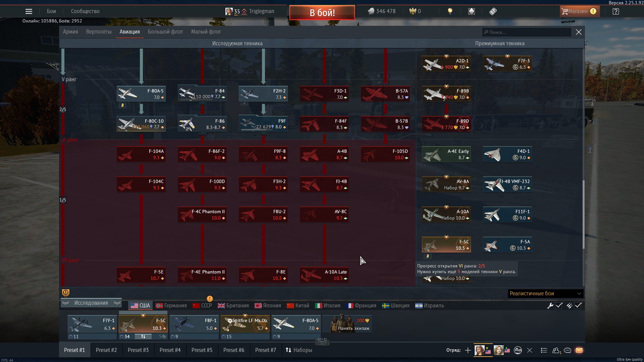Screen dimensions: 644x362
Task: Click the talisman icon below F-80A-5
Action: click(x=122, y=105)
